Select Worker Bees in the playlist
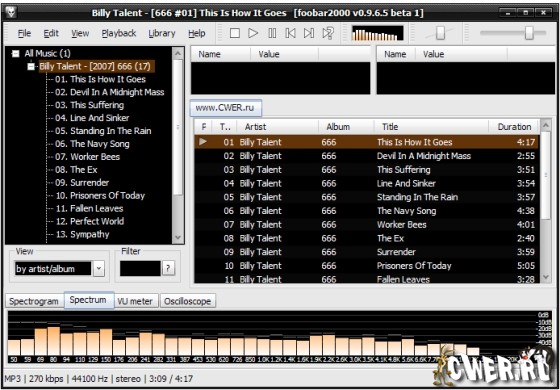This screenshot has width=560, height=390. point(366,225)
